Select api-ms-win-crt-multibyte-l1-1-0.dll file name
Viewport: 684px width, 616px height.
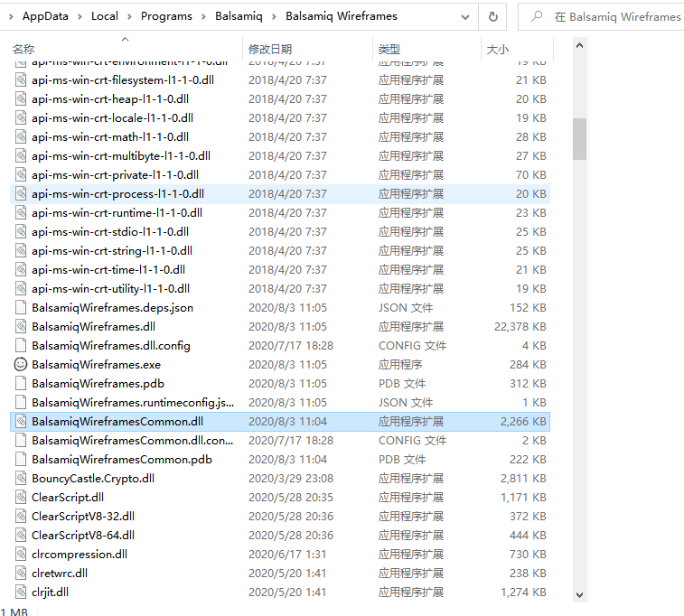(x=121, y=155)
